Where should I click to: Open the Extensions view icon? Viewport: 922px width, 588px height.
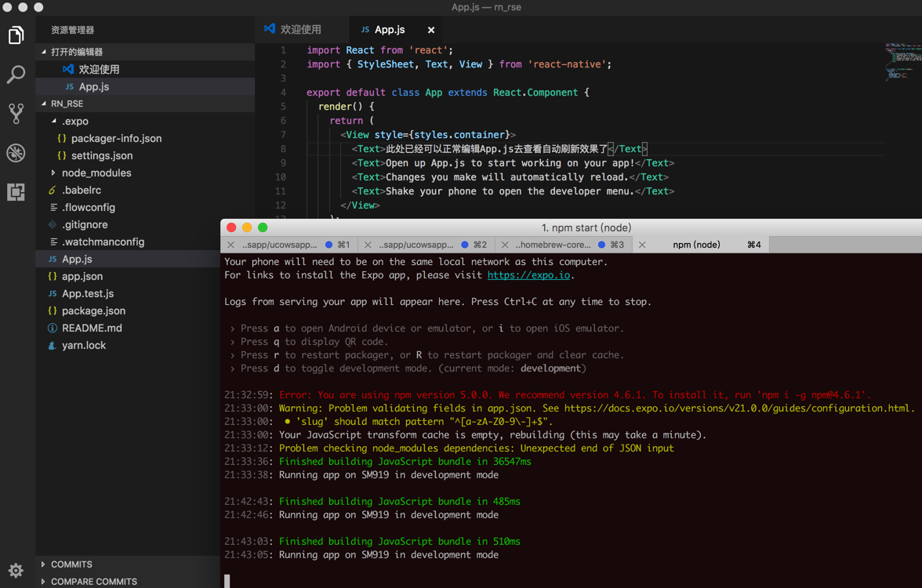tap(16, 192)
